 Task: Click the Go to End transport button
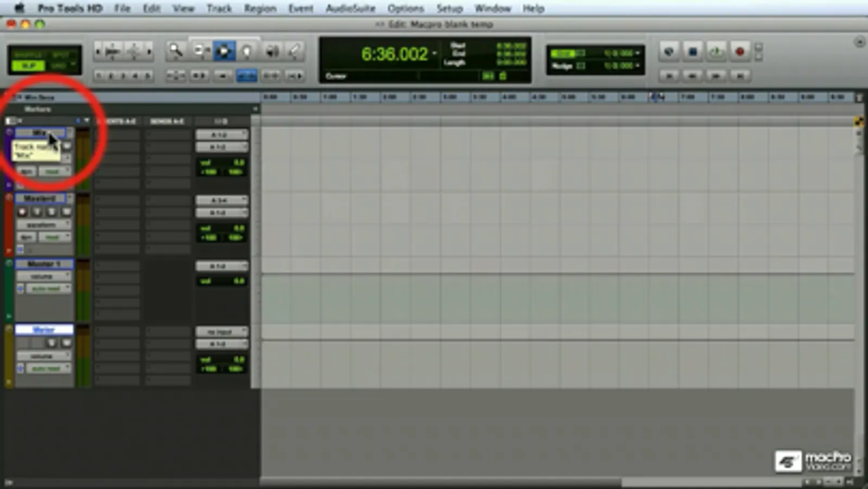pos(739,76)
